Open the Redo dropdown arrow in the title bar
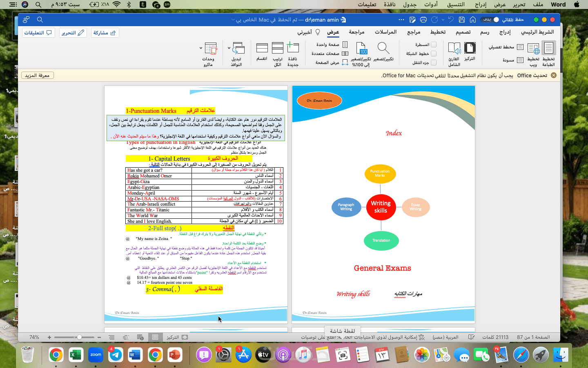This screenshot has width=588, height=368. [443, 20]
